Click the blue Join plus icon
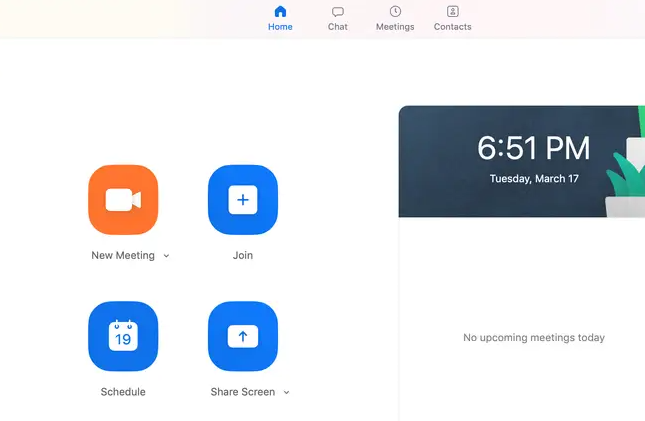 point(243,200)
